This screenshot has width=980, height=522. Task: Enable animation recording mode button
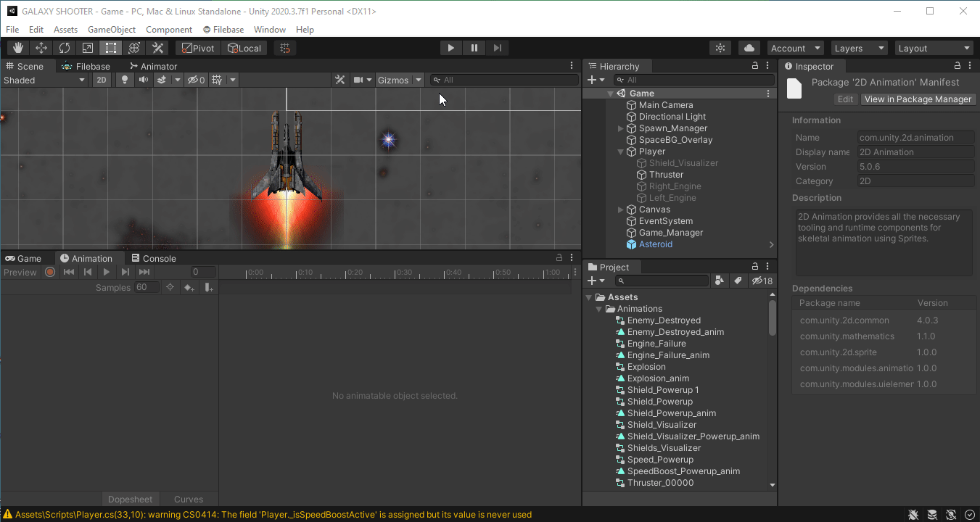pyautogui.click(x=50, y=272)
